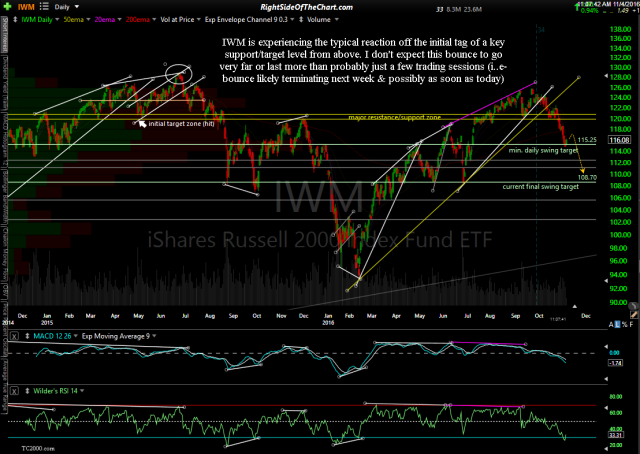Click the Oct 2016 date axis label
Screen dimensions: 640x454
[539, 316]
